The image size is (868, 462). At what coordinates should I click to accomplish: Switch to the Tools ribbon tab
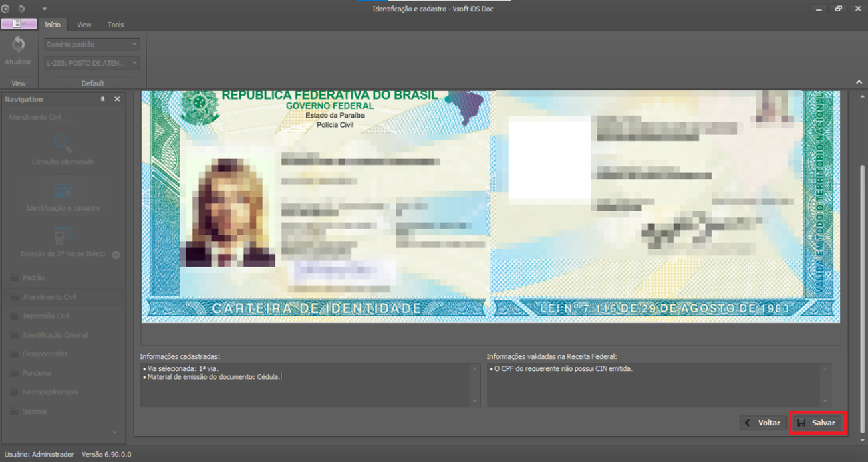pos(116,25)
